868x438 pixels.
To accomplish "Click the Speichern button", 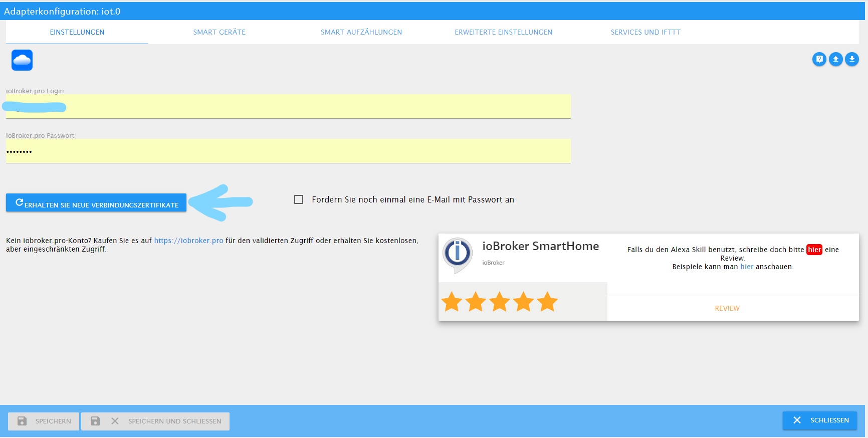I will (x=44, y=421).
